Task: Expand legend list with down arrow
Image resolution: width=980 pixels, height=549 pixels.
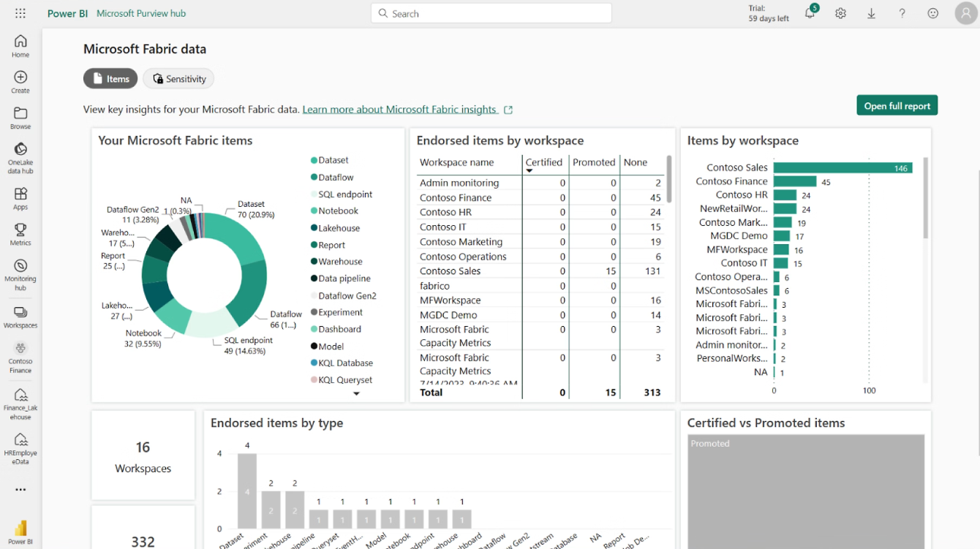Action: [x=357, y=394]
